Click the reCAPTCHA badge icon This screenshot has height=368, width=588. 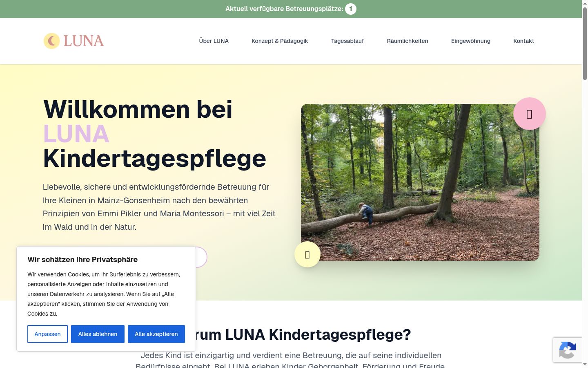coord(568,350)
